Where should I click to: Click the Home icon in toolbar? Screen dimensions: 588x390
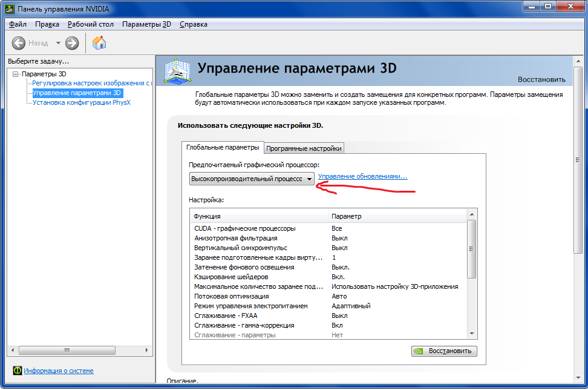pyautogui.click(x=99, y=43)
